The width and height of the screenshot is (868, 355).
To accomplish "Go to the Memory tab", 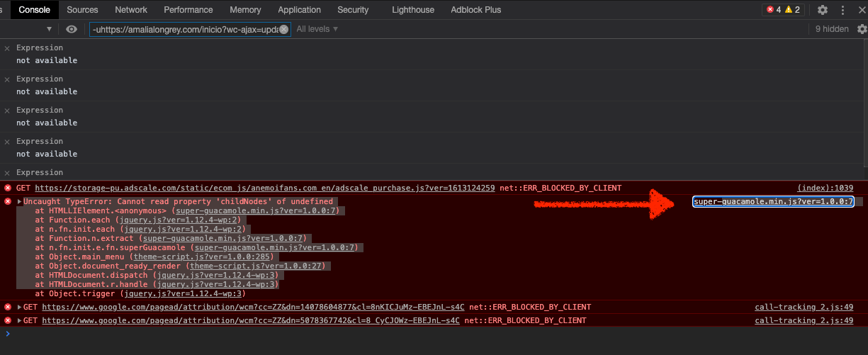I will pyautogui.click(x=246, y=10).
